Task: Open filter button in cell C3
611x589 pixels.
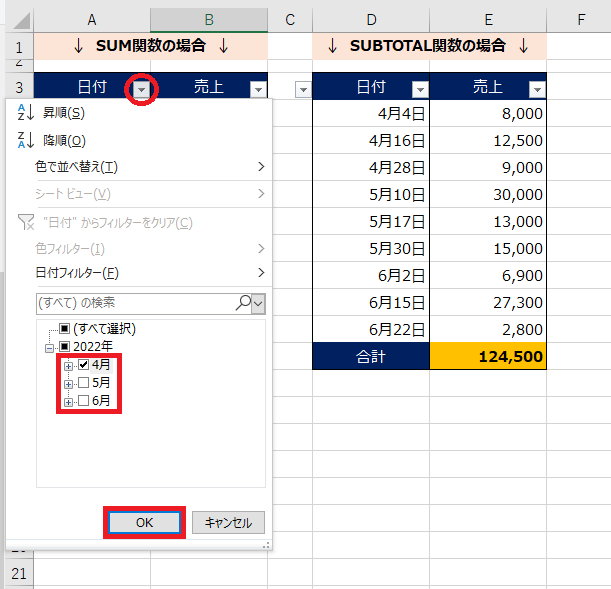Action: point(303,90)
